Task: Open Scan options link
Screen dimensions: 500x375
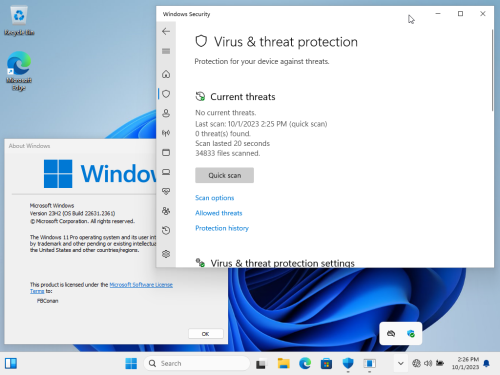Action: tap(215, 198)
